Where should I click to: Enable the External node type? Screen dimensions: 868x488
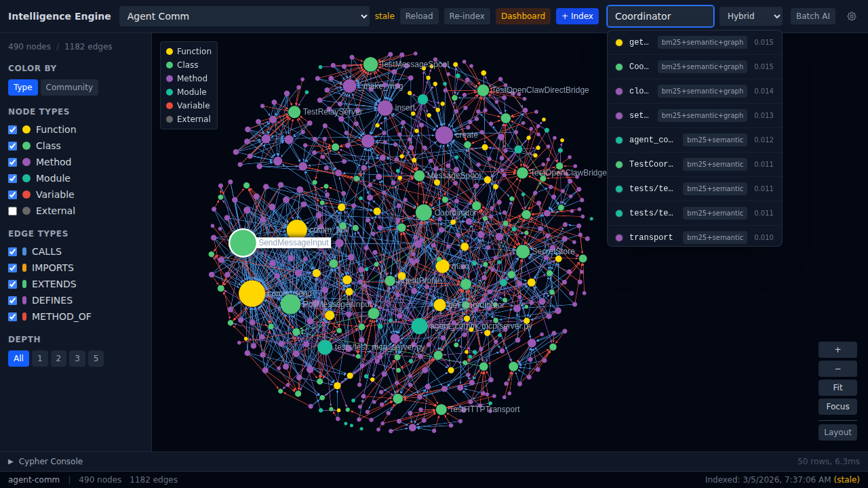[12, 211]
